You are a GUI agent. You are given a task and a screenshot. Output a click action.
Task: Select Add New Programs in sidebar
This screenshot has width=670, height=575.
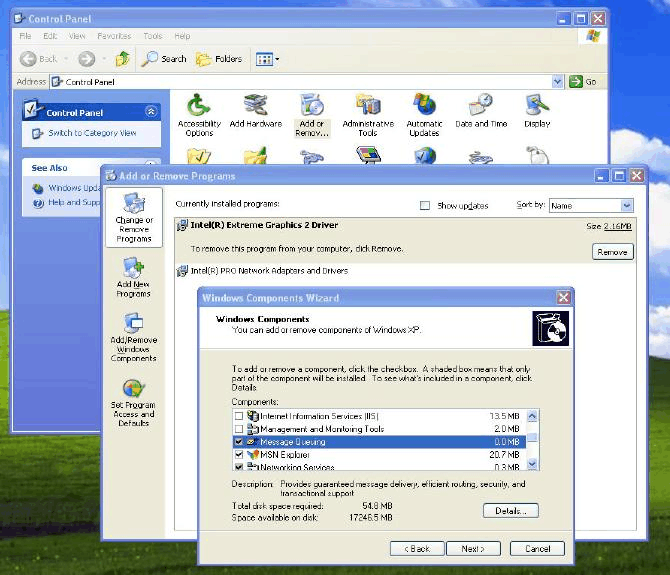pos(133,277)
